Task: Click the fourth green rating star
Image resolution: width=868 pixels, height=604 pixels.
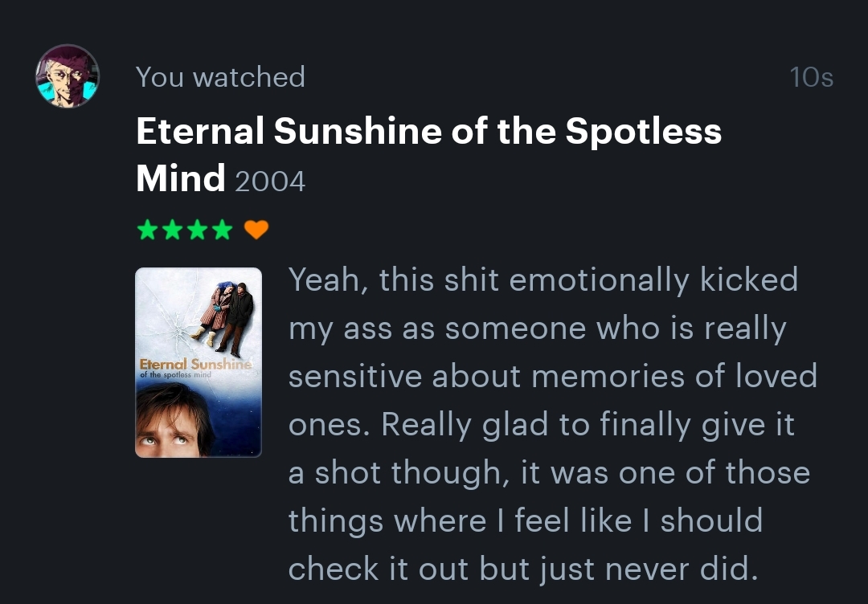Action: tap(222, 231)
